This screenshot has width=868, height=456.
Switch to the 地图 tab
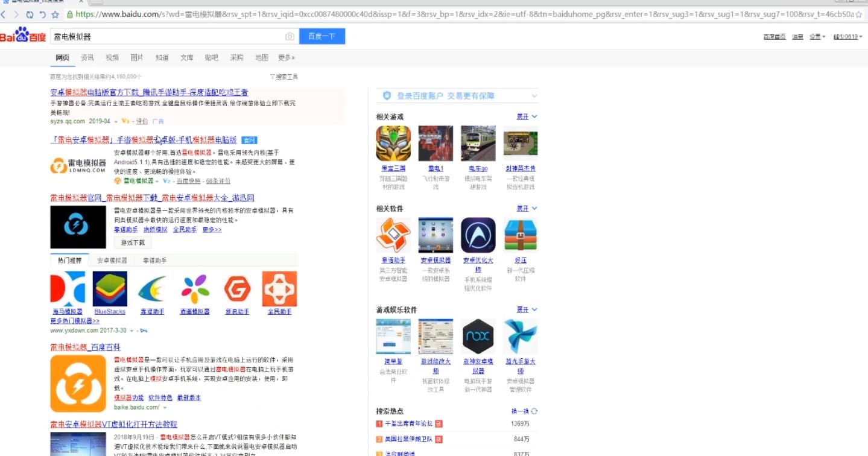[261, 58]
